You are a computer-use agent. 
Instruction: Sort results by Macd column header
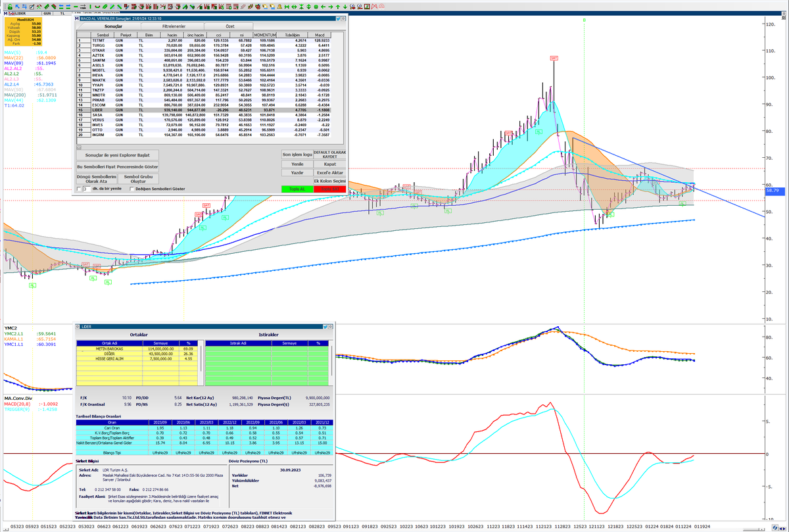pos(320,35)
